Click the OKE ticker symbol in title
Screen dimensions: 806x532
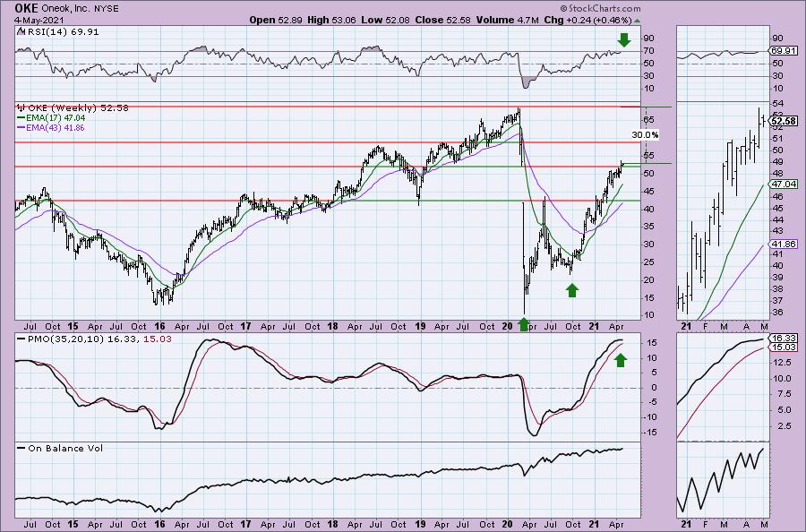tap(25, 8)
